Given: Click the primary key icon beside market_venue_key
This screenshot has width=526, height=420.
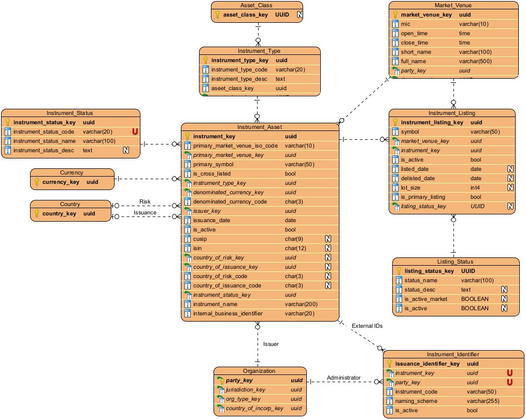Looking at the screenshot, I should 395,15.
